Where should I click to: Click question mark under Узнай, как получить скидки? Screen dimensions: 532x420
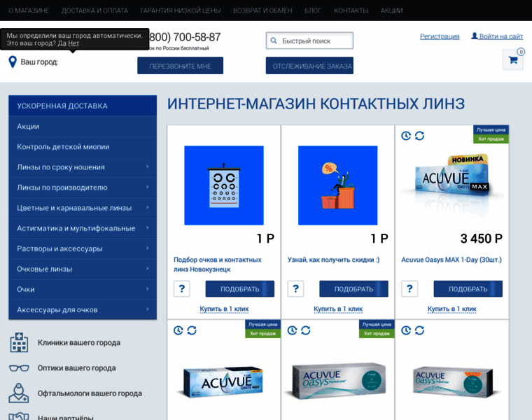295,288
